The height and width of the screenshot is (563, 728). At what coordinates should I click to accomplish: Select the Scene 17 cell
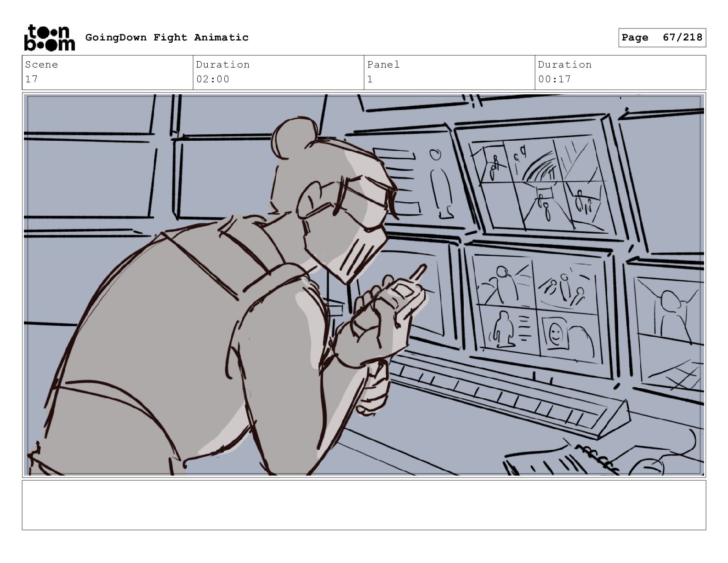[x=108, y=72]
